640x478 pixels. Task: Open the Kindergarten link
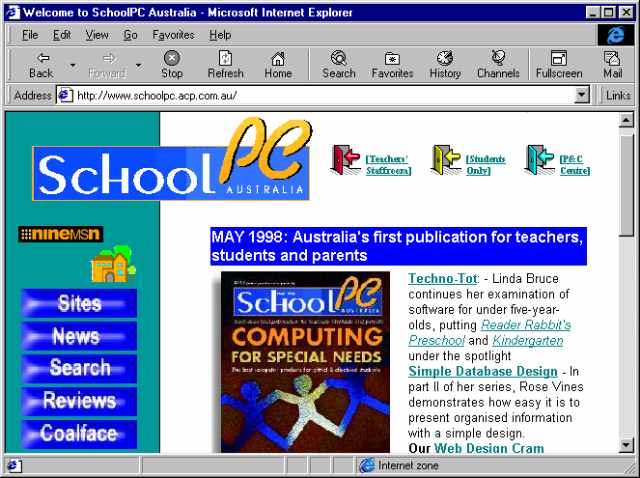[527, 340]
